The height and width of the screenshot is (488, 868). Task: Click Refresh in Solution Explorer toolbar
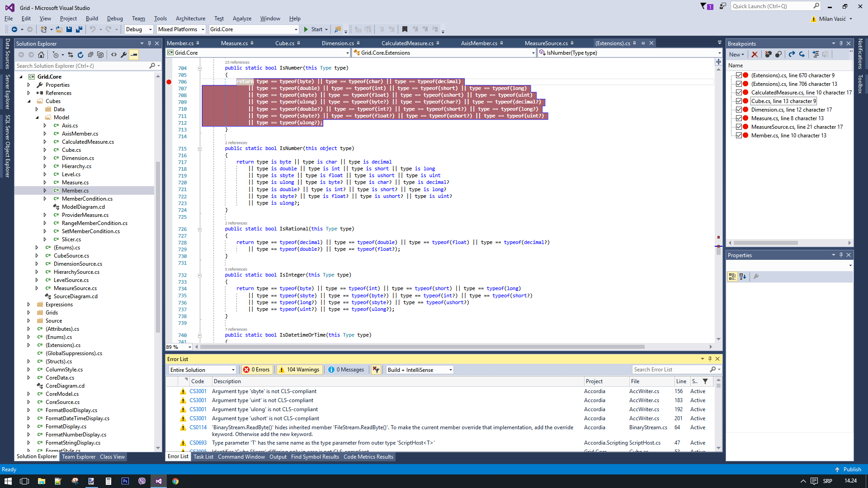pyautogui.click(x=80, y=55)
